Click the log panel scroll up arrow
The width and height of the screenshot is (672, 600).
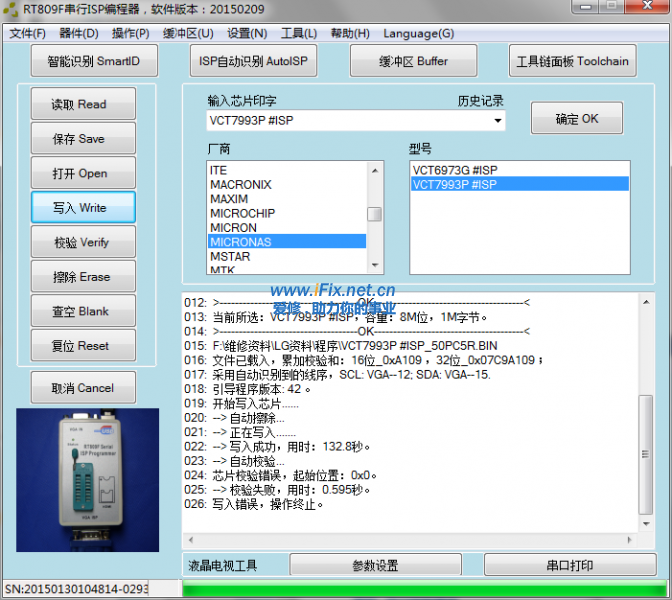click(x=646, y=302)
